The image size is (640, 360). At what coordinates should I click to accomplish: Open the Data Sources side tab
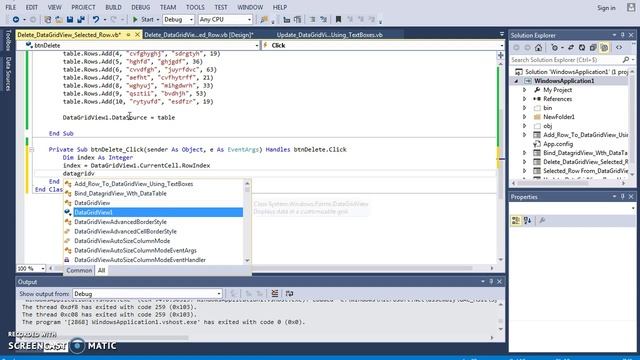pos(8,74)
